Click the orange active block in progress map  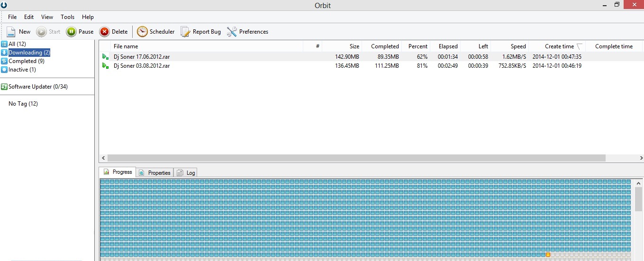tap(548, 255)
